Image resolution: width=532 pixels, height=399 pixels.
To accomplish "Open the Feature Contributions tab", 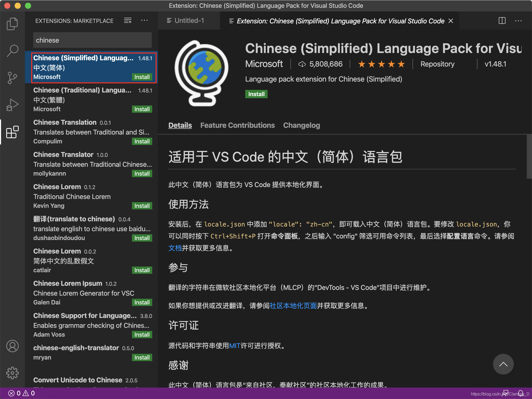I will 237,125.
